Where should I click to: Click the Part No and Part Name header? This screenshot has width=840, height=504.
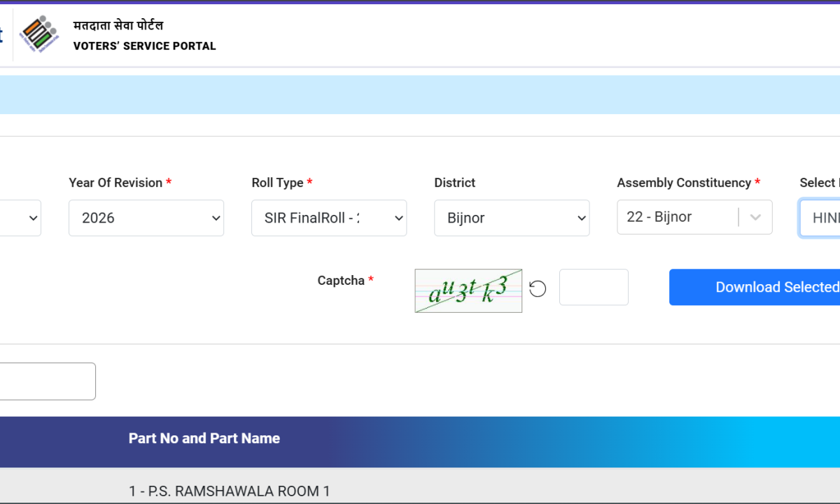[x=204, y=439]
